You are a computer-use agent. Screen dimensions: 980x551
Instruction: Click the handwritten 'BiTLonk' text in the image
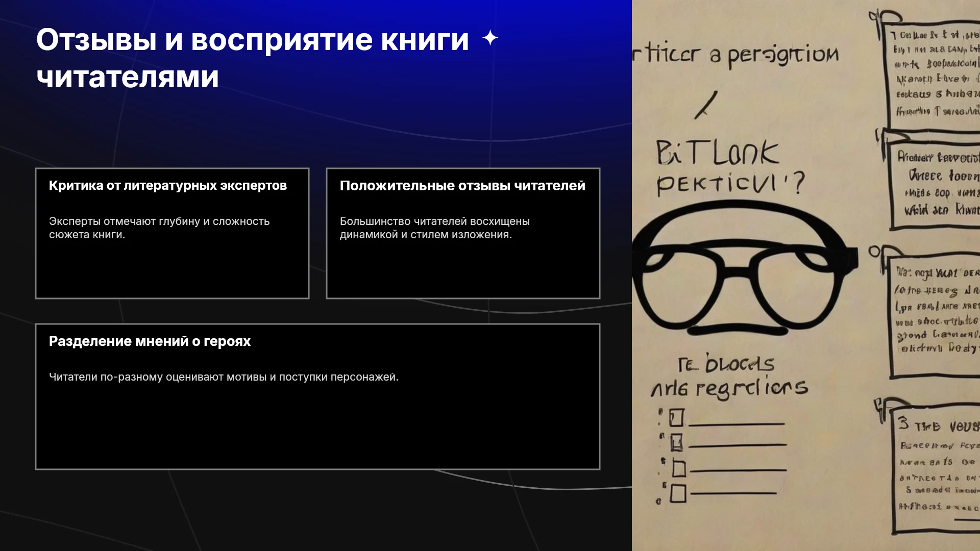[x=717, y=153]
